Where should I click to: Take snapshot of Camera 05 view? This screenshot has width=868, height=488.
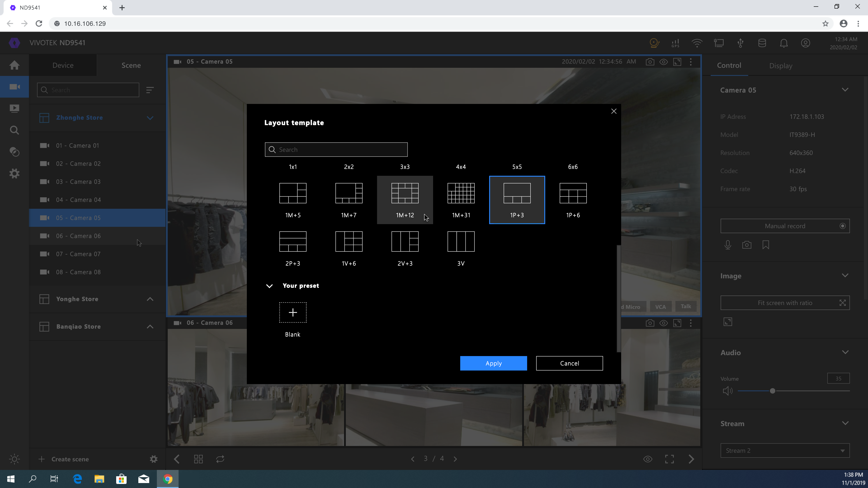click(650, 62)
